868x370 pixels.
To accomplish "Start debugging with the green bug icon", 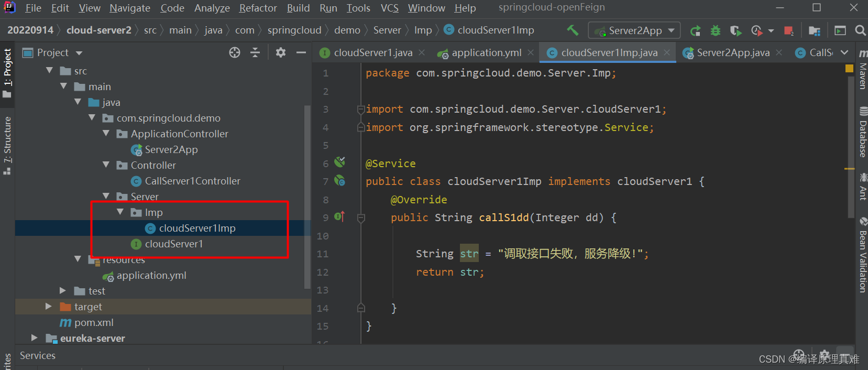I will [715, 31].
